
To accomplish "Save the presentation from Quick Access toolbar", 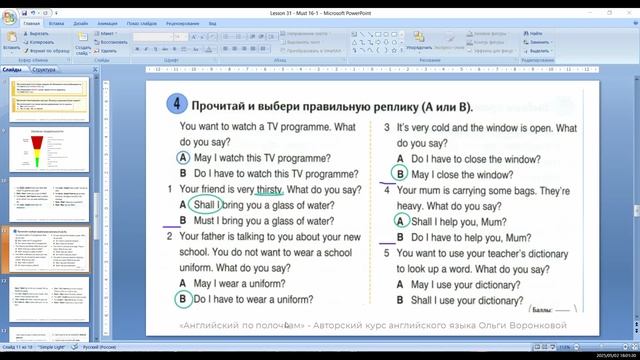I will click(x=24, y=13).
